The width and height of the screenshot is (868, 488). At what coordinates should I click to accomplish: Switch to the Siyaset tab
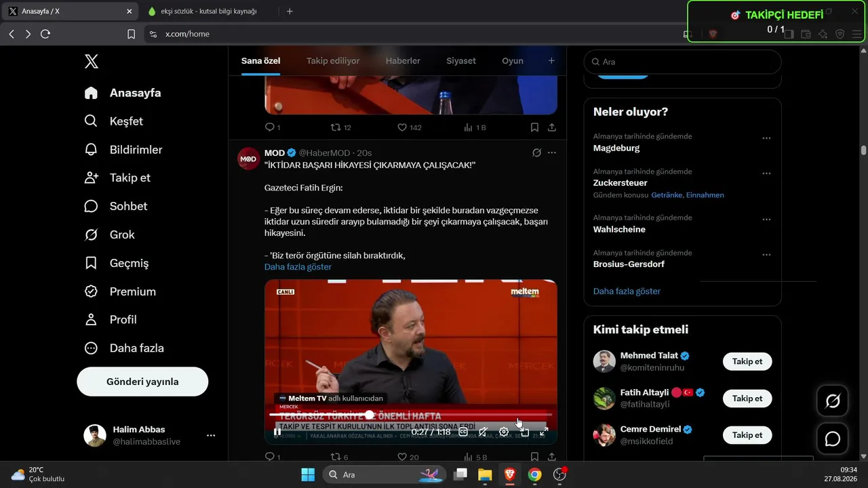click(461, 61)
